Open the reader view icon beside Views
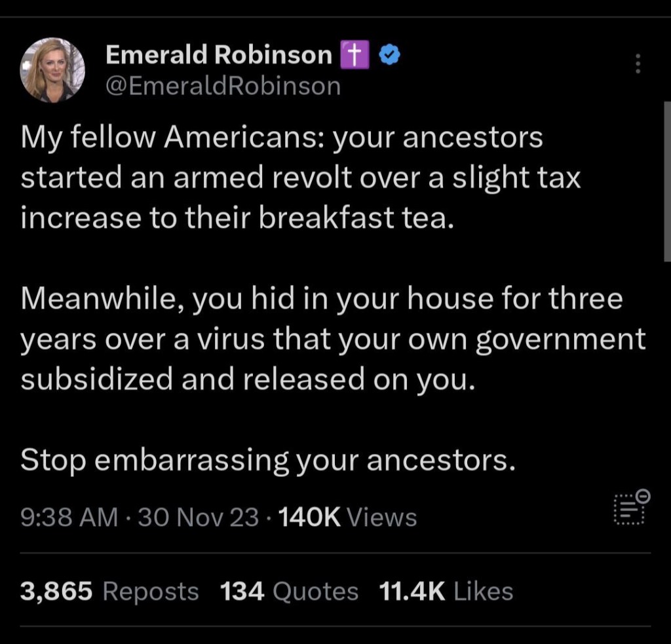The width and height of the screenshot is (671, 644). [630, 507]
